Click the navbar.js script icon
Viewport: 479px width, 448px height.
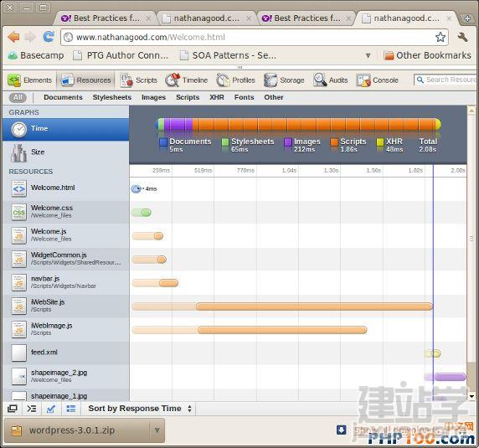click(x=19, y=282)
